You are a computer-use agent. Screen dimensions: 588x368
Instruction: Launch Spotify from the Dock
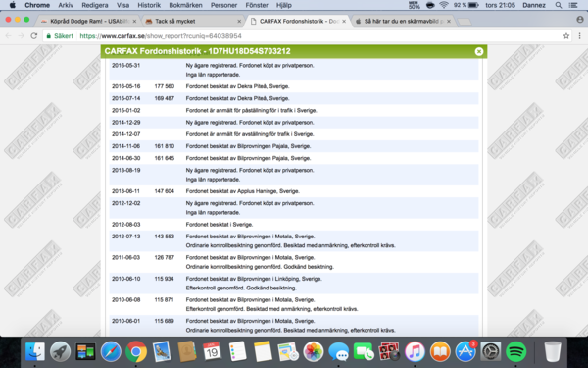coord(516,352)
